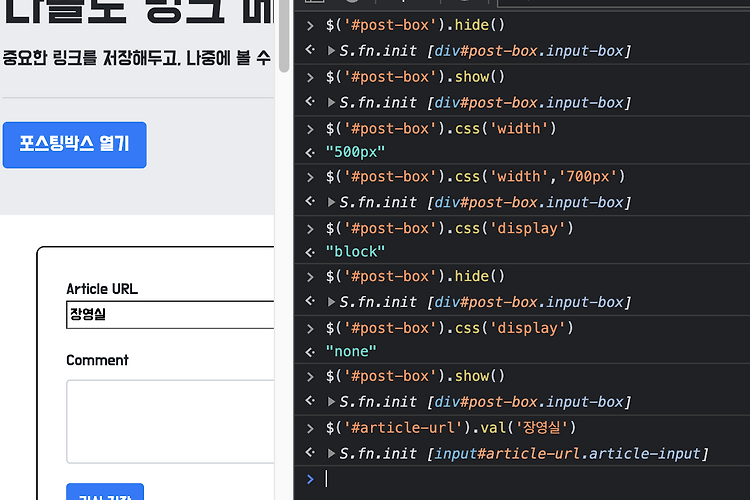
Task: Expand input#article-url result object
Action: 331,454
